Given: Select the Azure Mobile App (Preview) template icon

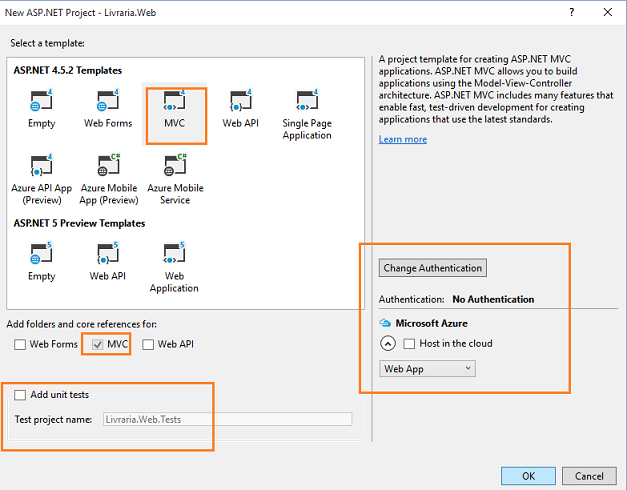Looking at the screenshot, I should pyautogui.click(x=108, y=165).
